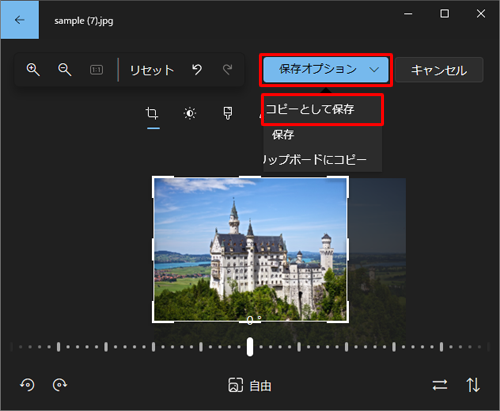Viewport: 500px width, 411px height.
Task: Close the photo editor window
Action: click(481, 14)
